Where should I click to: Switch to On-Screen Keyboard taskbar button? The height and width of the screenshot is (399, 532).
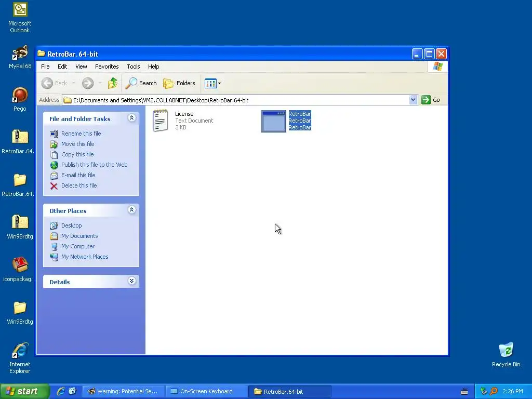pyautogui.click(x=206, y=392)
